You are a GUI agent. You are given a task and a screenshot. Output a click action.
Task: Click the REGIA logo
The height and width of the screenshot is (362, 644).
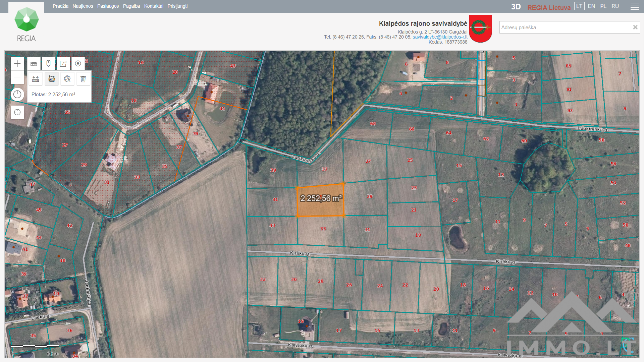click(26, 24)
